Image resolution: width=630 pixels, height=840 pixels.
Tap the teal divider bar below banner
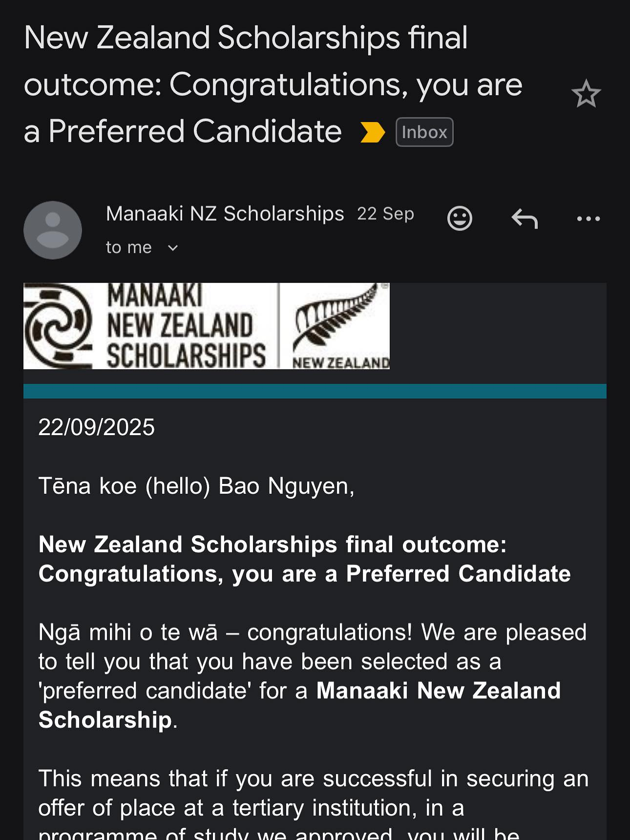(315, 389)
